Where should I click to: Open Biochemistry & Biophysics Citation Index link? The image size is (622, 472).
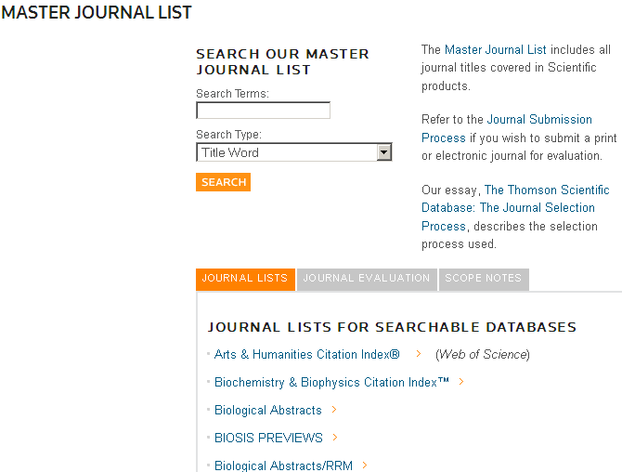coord(332,382)
